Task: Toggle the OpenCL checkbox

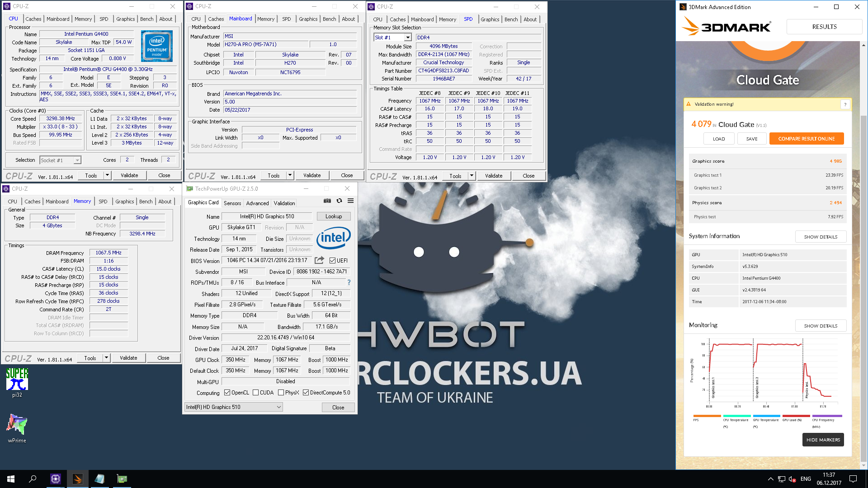Action: point(227,393)
